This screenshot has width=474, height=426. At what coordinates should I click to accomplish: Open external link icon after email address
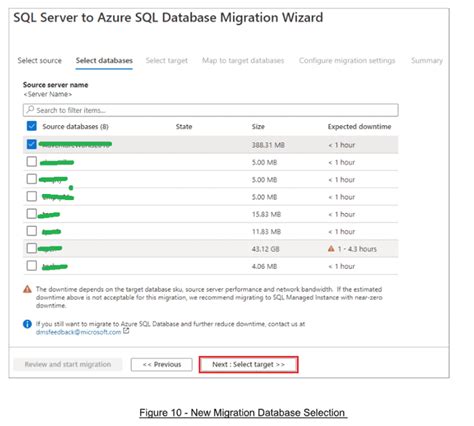point(126,331)
